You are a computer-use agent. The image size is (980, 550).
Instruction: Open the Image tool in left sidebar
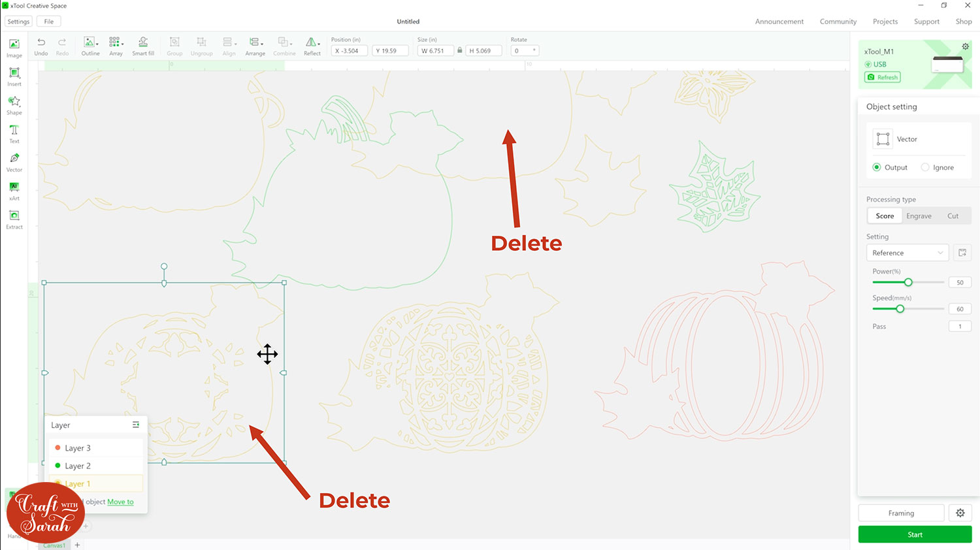(14, 48)
